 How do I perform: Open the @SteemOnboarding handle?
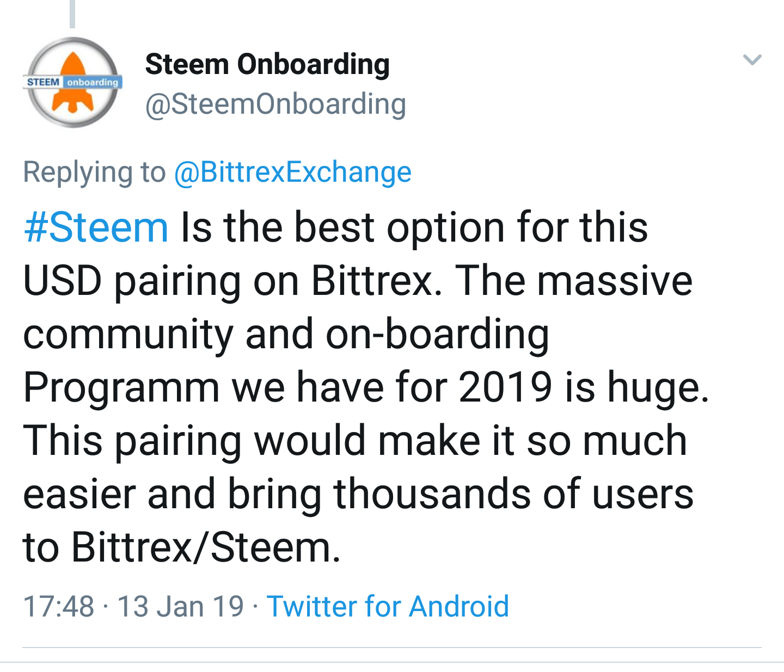[x=275, y=104]
